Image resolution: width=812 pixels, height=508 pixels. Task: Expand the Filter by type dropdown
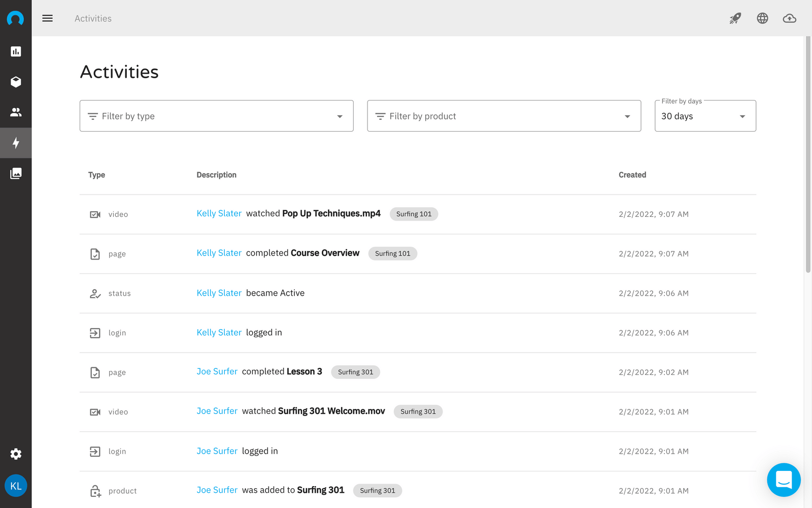[216, 116]
